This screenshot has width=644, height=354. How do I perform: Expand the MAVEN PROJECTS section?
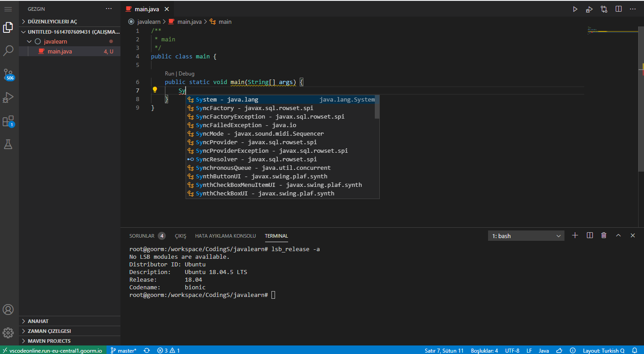pos(70,341)
